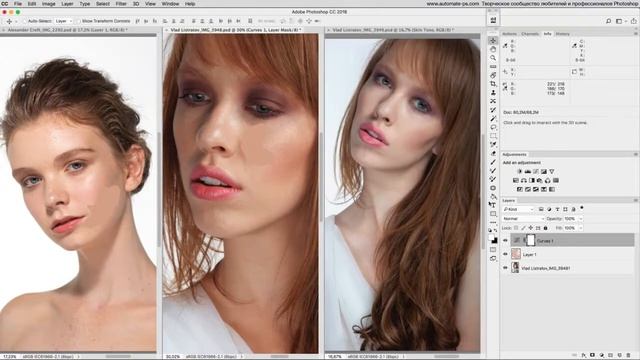Image resolution: width=640 pixels, height=360 pixels.
Task: Switch to the Channels tab
Action: [530, 34]
